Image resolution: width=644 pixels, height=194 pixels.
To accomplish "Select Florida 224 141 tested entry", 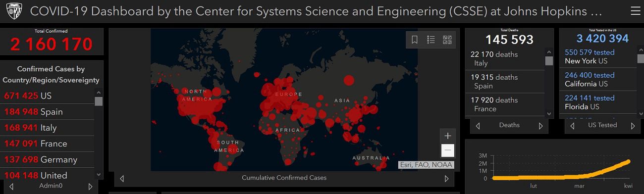I will coord(598,102).
